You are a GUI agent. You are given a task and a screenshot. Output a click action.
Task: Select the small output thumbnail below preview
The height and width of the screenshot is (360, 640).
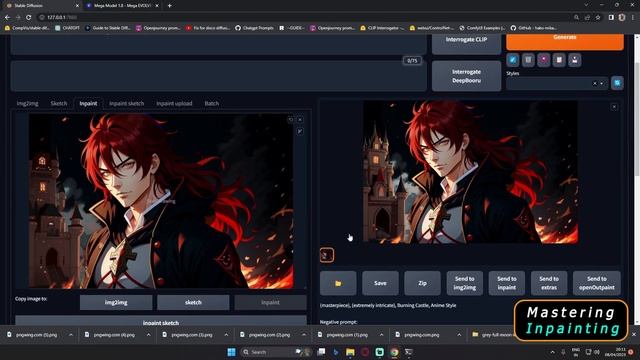[x=327, y=255]
